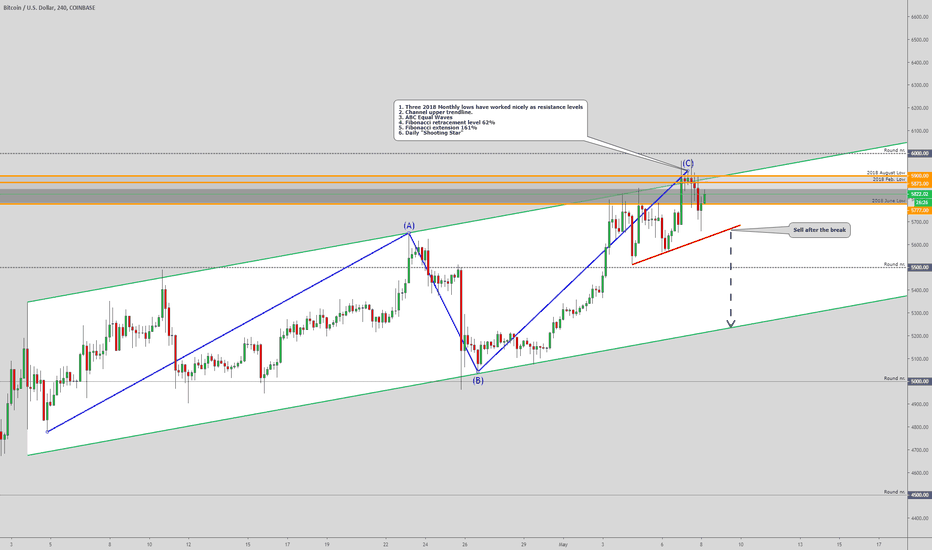
Task: Click the orange 5900.00 price tag
Action: [x=920, y=176]
